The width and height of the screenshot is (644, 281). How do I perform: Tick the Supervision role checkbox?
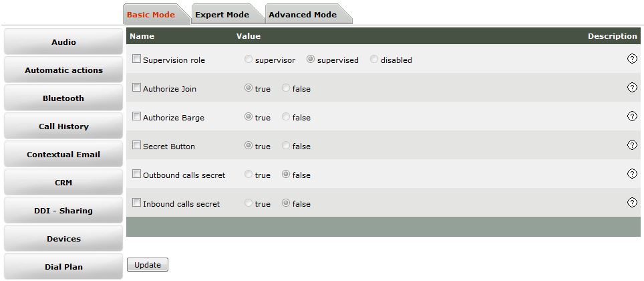pos(136,59)
